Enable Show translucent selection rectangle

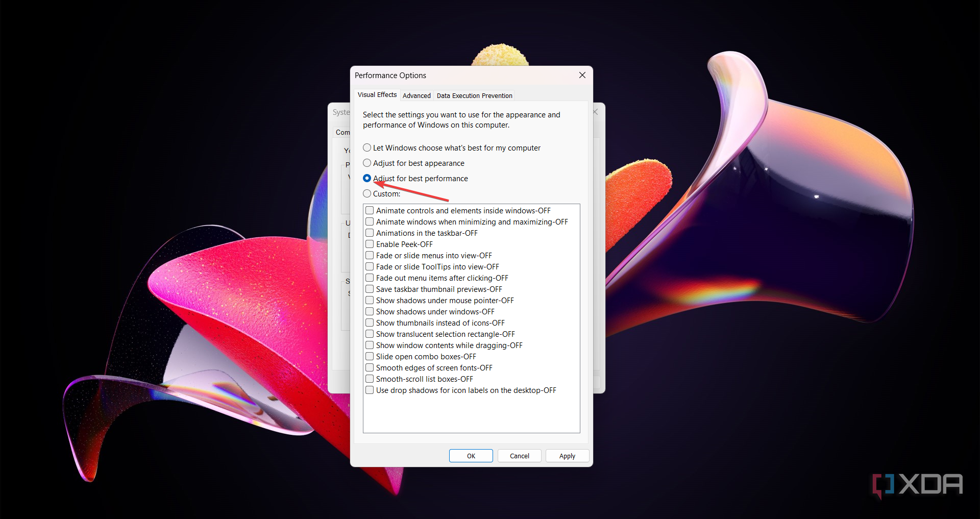pos(370,334)
